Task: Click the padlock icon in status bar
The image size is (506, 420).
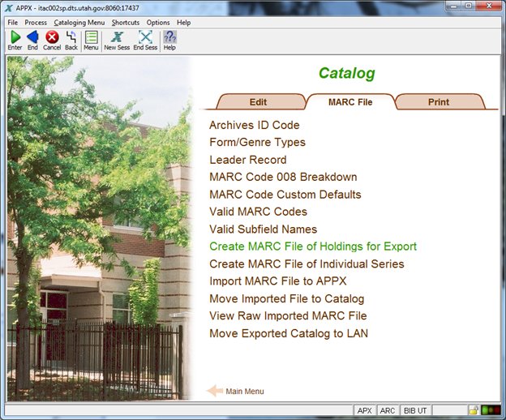Action: (474, 411)
